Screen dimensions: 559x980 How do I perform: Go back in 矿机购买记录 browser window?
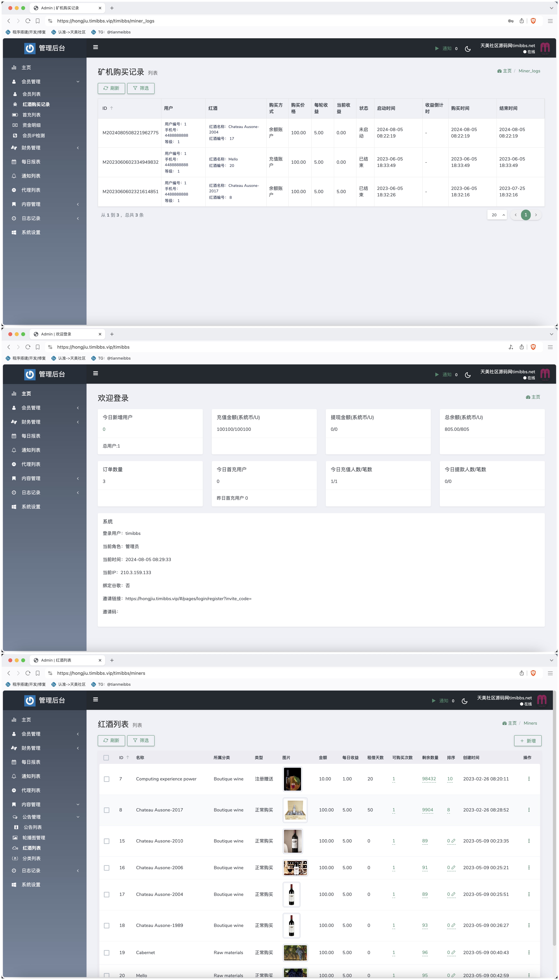point(9,21)
